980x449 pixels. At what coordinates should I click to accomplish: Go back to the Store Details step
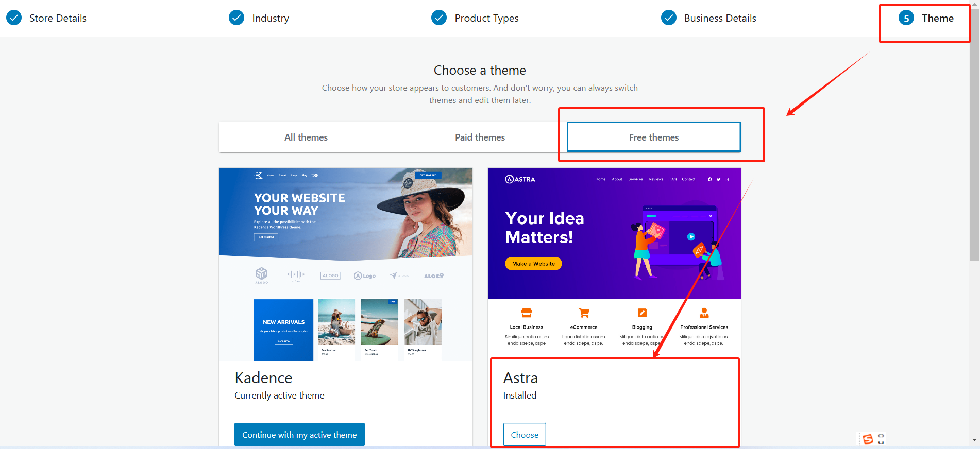58,18
